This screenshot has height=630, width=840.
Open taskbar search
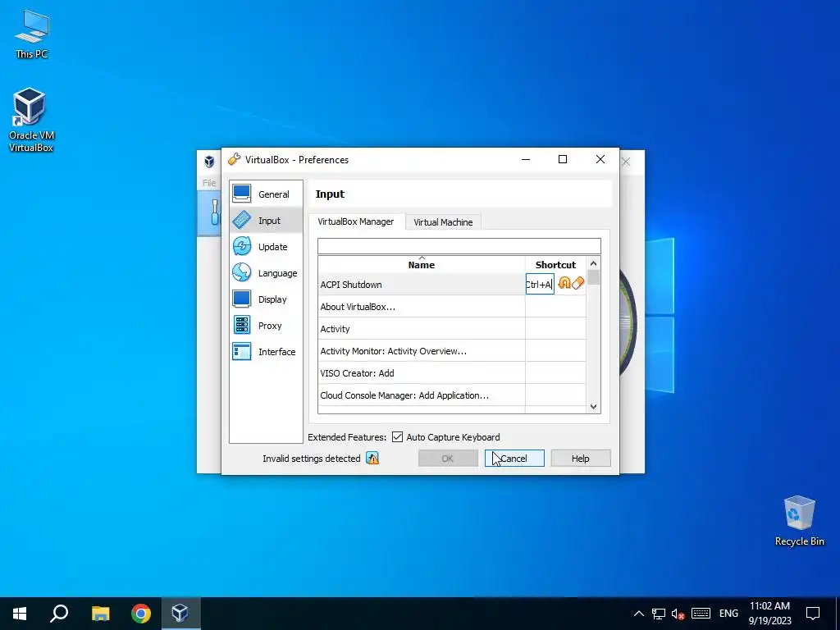pos(59,614)
